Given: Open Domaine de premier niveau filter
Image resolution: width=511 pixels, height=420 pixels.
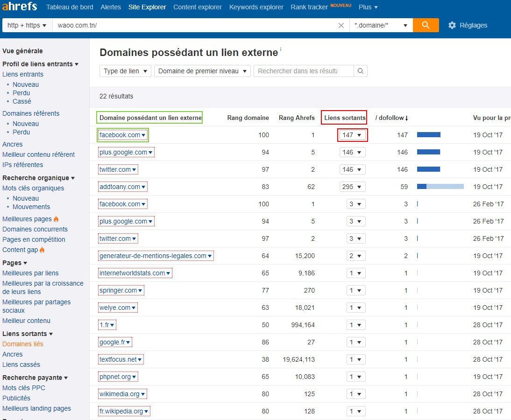Looking at the screenshot, I should click(x=202, y=71).
